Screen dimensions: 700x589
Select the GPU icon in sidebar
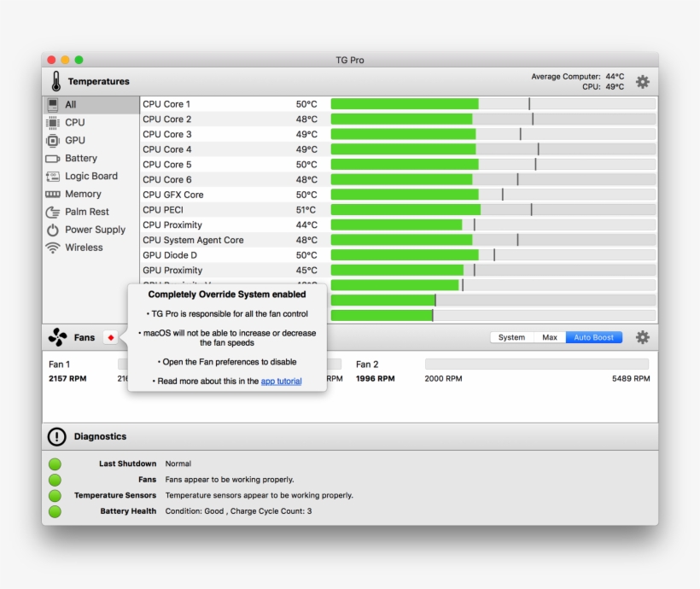click(x=53, y=140)
